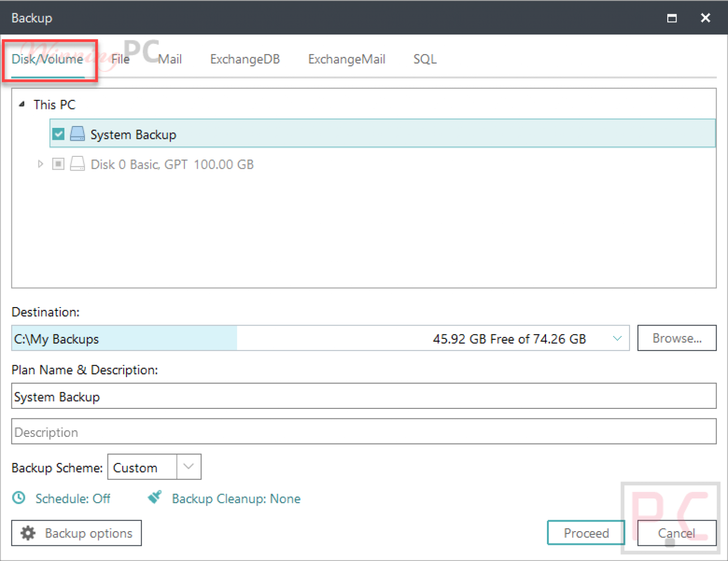Switch to the Disk/Volume tab
Screen dimensions: 728x561
coord(47,59)
